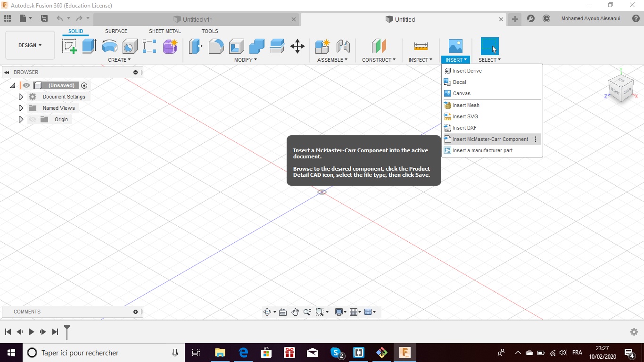Select the Fillet tool
This screenshot has width=644, height=362.
tap(216, 46)
